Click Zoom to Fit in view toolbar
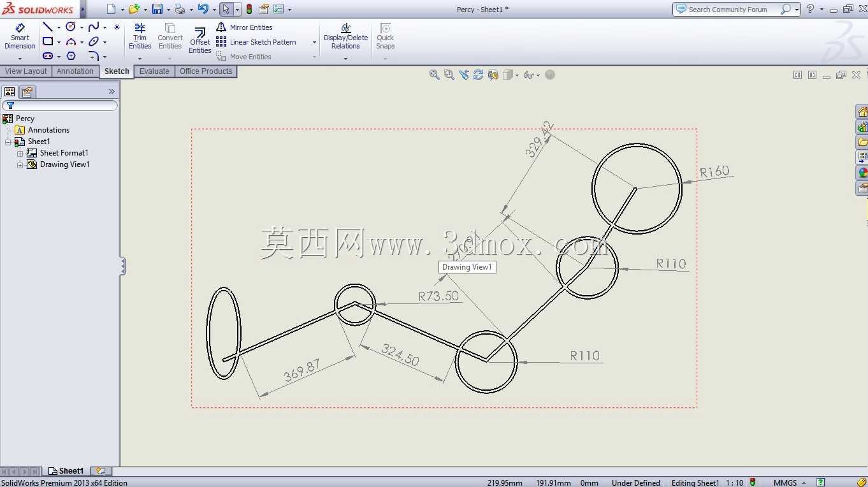 pos(435,75)
